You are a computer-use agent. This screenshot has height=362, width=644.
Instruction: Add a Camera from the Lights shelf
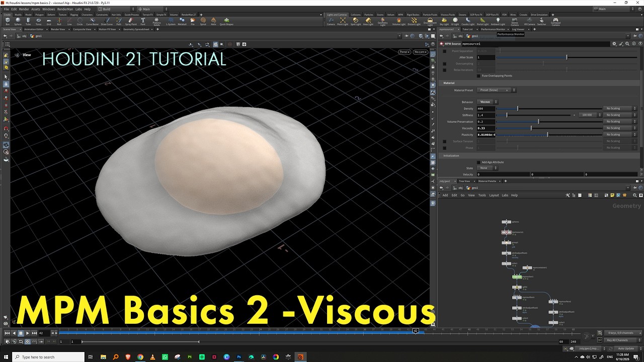(x=331, y=21)
